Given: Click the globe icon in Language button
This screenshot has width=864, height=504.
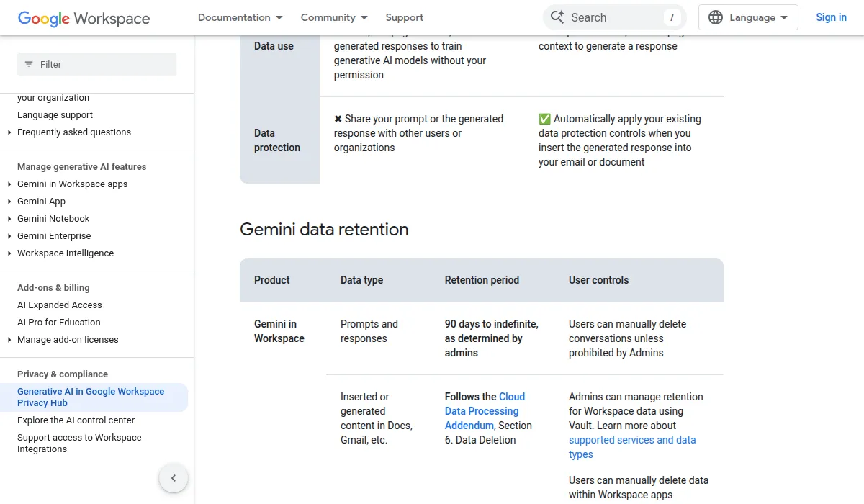Looking at the screenshot, I should pyautogui.click(x=716, y=17).
